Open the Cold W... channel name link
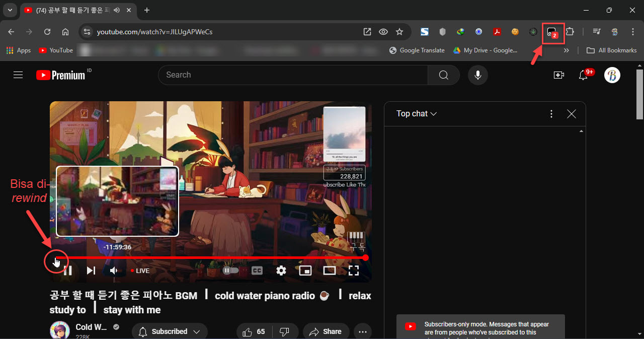 pyautogui.click(x=91, y=327)
